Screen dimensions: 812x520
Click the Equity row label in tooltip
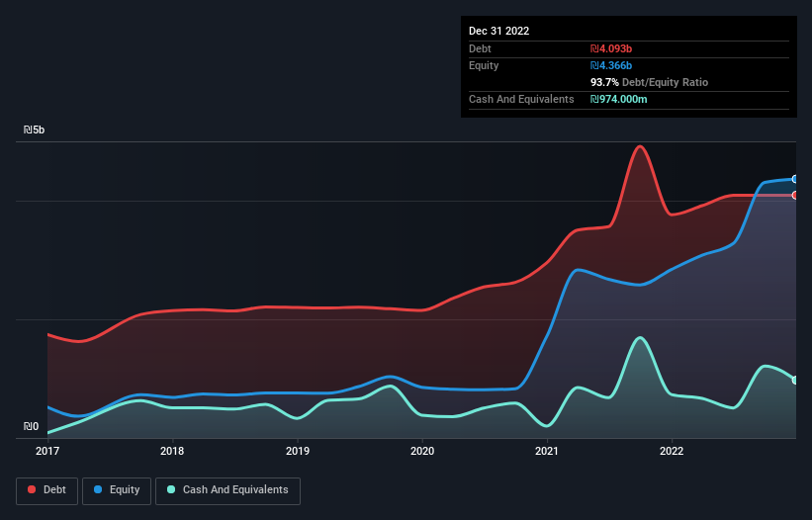point(484,65)
